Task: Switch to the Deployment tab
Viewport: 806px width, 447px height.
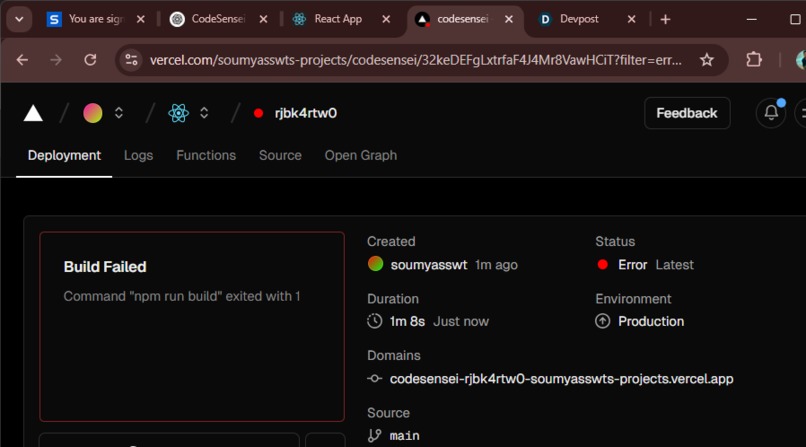Action: point(64,155)
